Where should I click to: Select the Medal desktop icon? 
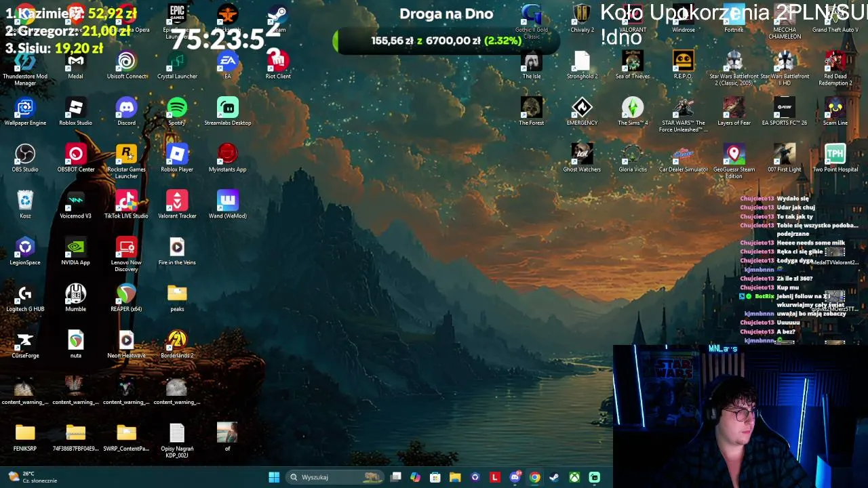(x=75, y=66)
